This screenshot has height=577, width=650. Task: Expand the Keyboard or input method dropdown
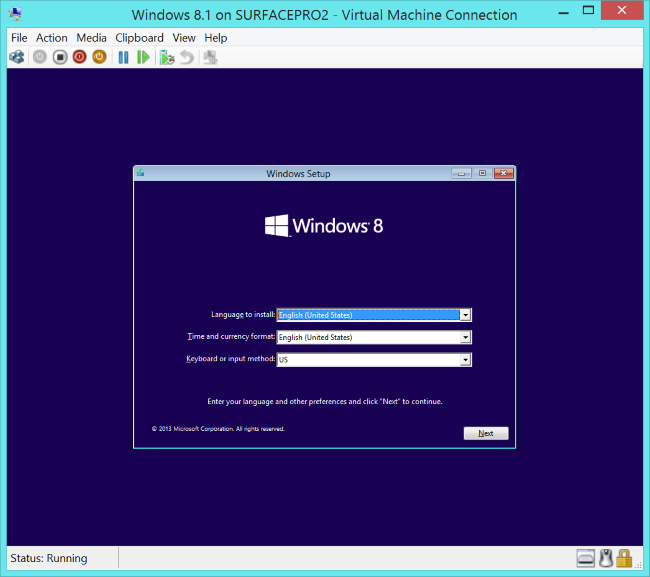[465, 360]
